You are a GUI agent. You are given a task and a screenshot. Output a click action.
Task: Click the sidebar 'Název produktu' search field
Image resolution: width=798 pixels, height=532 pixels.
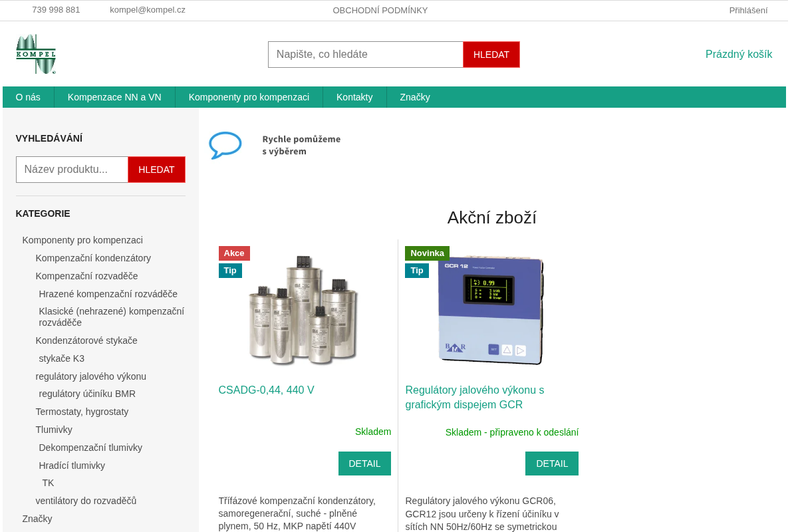pyautogui.click(x=72, y=170)
